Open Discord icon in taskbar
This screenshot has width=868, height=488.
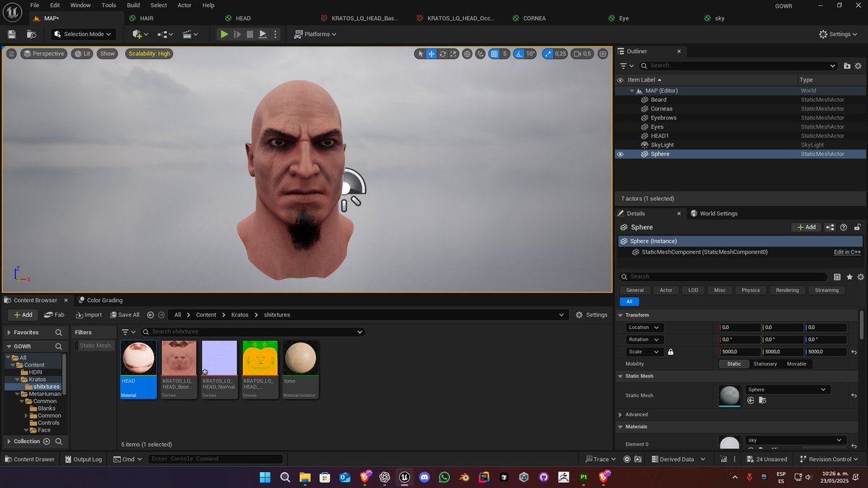point(424,477)
